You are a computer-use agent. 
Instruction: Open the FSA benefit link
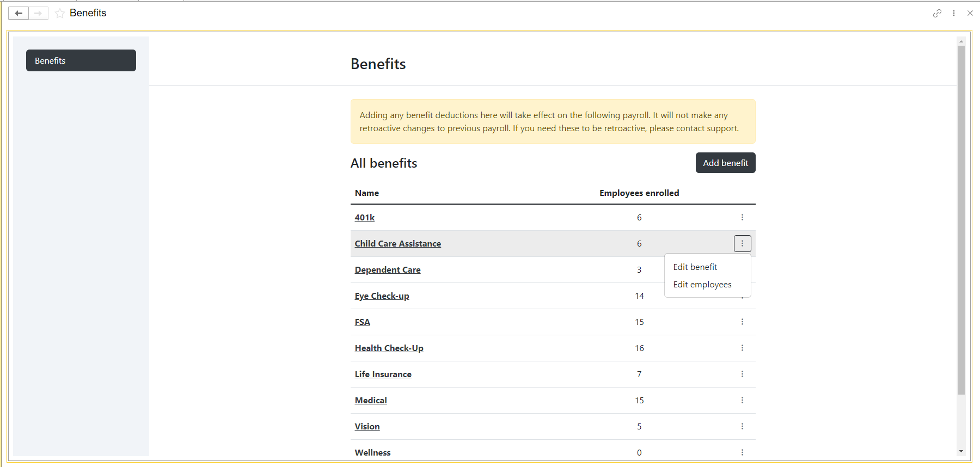click(x=363, y=322)
